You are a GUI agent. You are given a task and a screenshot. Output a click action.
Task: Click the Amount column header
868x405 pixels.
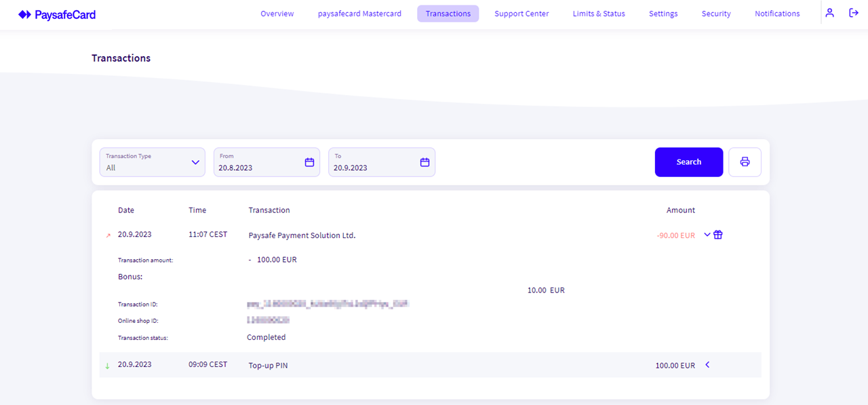[681, 210]
